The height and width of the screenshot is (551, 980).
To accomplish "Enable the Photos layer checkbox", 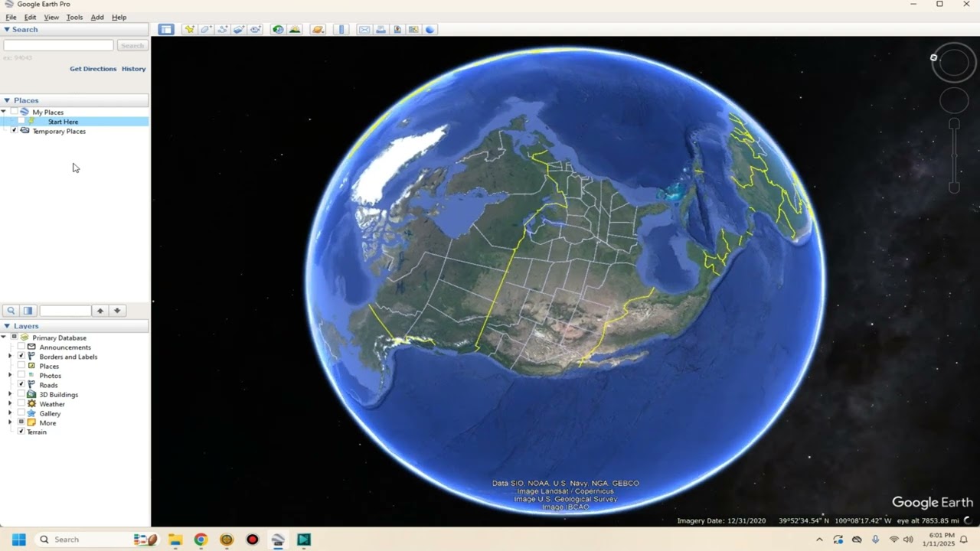I will pos(21,376).
